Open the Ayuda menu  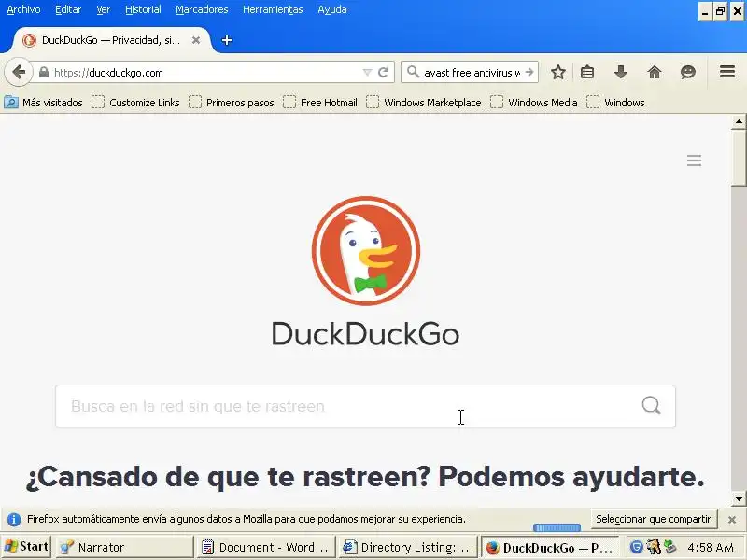(332, 9)
